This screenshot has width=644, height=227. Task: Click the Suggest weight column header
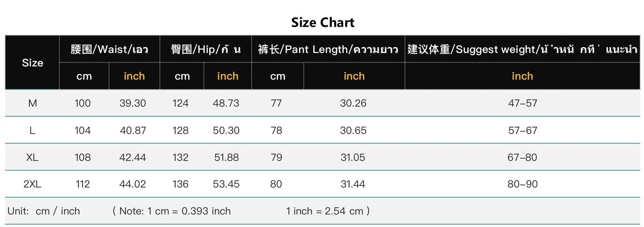pos(522,49)
